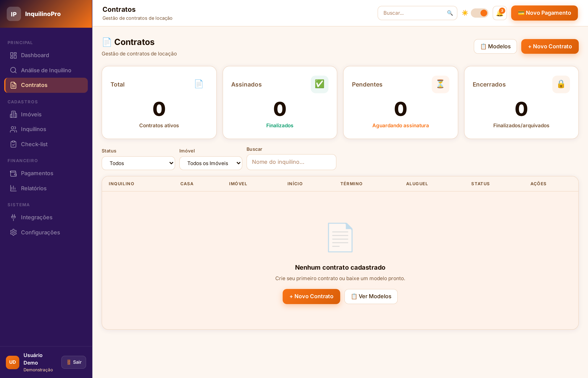Screen dimensions: 588x378
Task: Click the UD user avatar
Action: (x=13, y=362)
